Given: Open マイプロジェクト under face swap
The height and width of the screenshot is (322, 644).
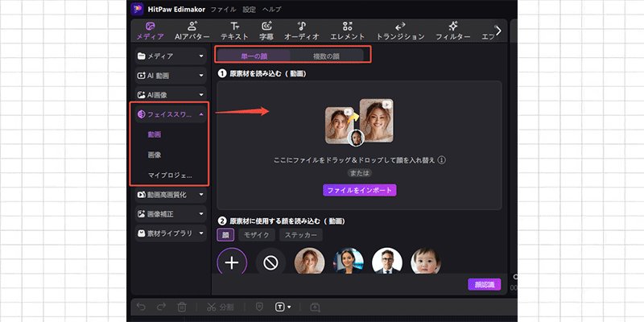Looking at the screenshot, I should pyautogui.click(x=170, y=175).
